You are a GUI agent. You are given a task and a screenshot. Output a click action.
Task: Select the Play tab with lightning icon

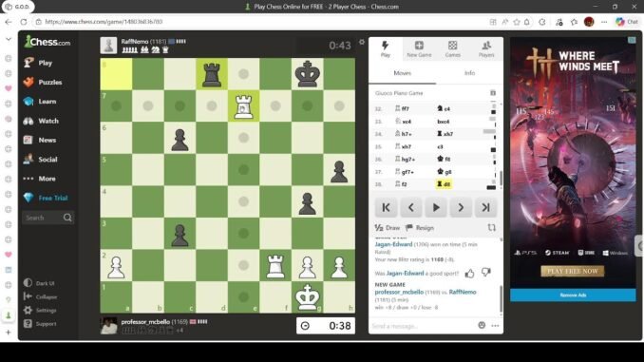[386, 48]
